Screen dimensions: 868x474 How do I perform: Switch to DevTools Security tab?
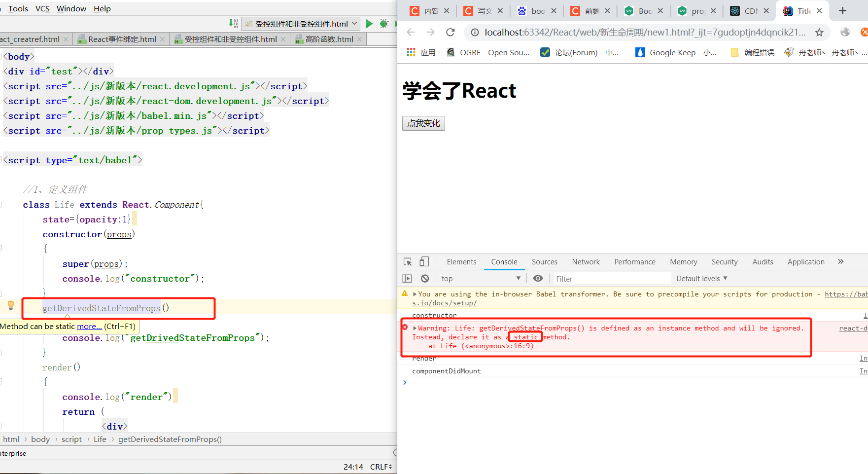(725, 262)
